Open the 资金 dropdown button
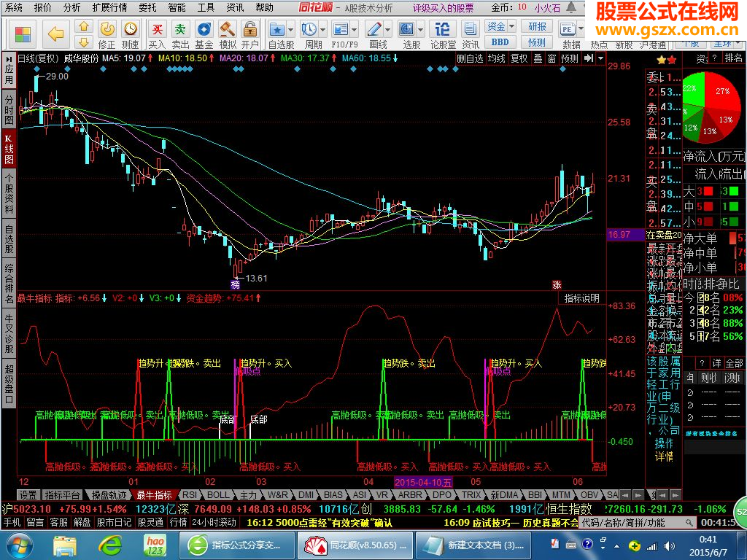The width and height of the screenshot is (747, 560). click(500, 27)
